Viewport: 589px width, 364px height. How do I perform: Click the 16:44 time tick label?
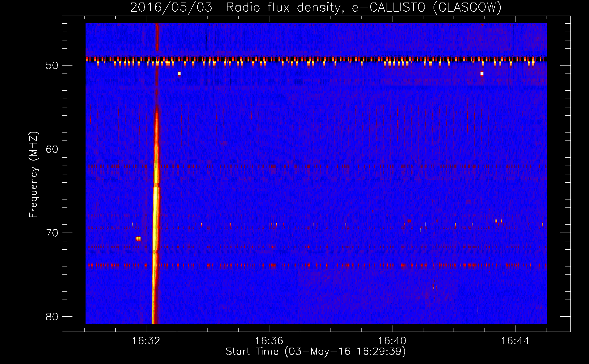(515, 341)
